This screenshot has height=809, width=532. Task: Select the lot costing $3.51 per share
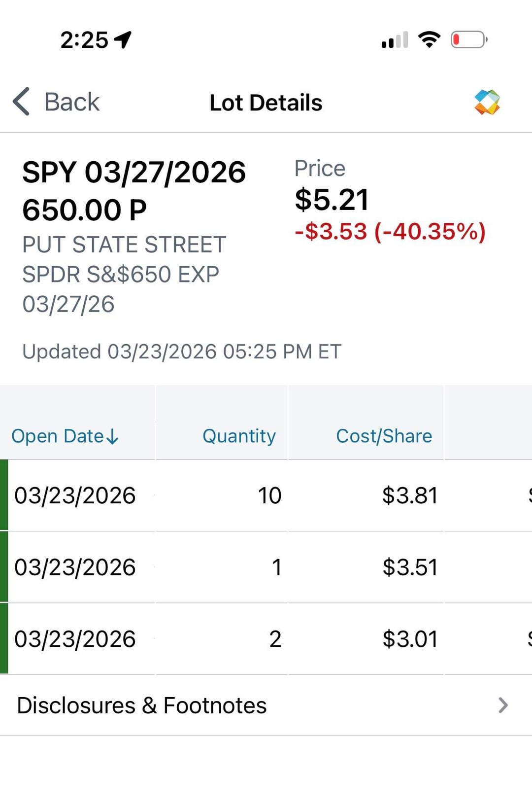tap(410, 567)
